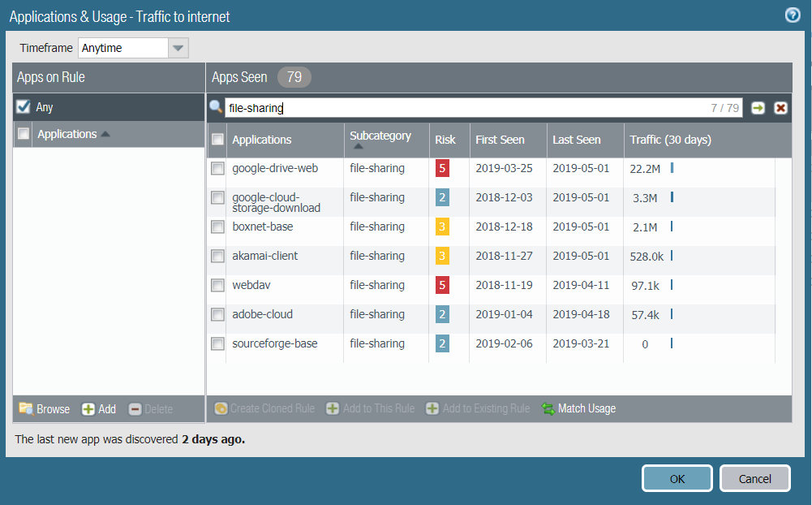Click blue risk 2 badge for adobe-cloud
The image size is (812, 505).
(442, 314)
